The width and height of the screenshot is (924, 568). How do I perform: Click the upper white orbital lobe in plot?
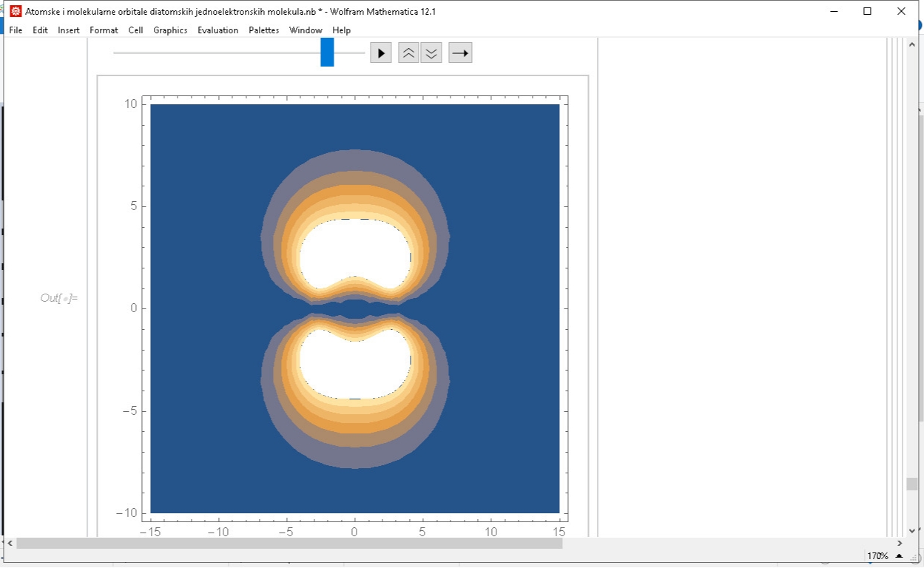[x=355, y=252]
